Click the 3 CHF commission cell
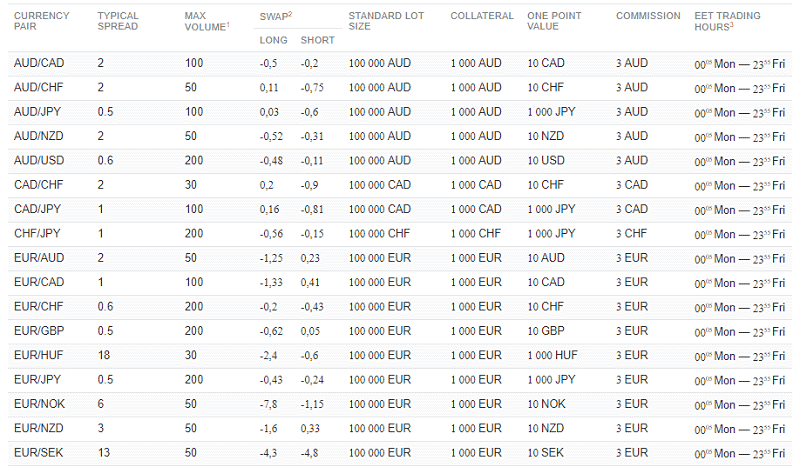The height and width of the screenshot is (467, 800). pyautogui.click(x=631, y=234)
